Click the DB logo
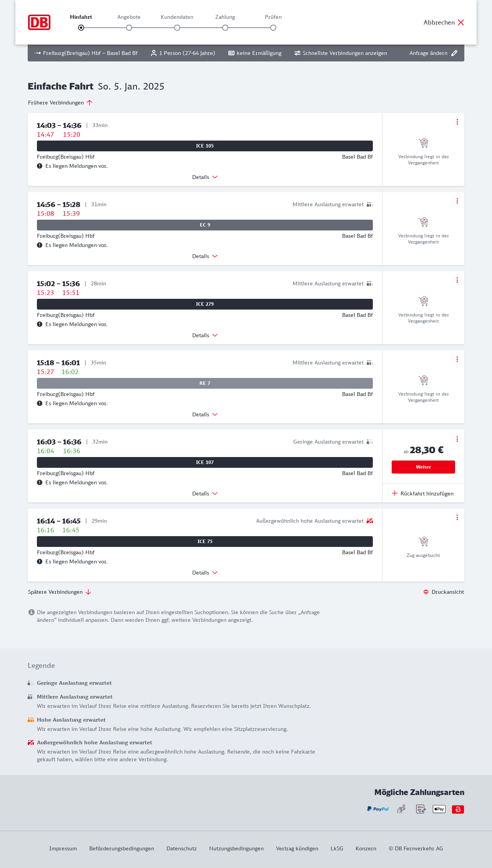Screen dimensions: 492x868 click(39, 22)
